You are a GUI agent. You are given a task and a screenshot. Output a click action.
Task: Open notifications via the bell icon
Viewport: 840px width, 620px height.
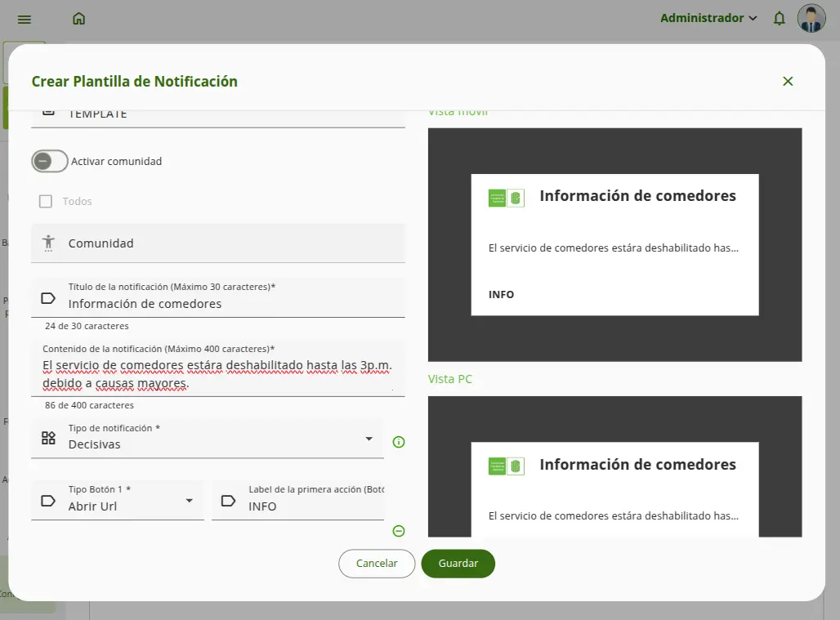[779, 18]
